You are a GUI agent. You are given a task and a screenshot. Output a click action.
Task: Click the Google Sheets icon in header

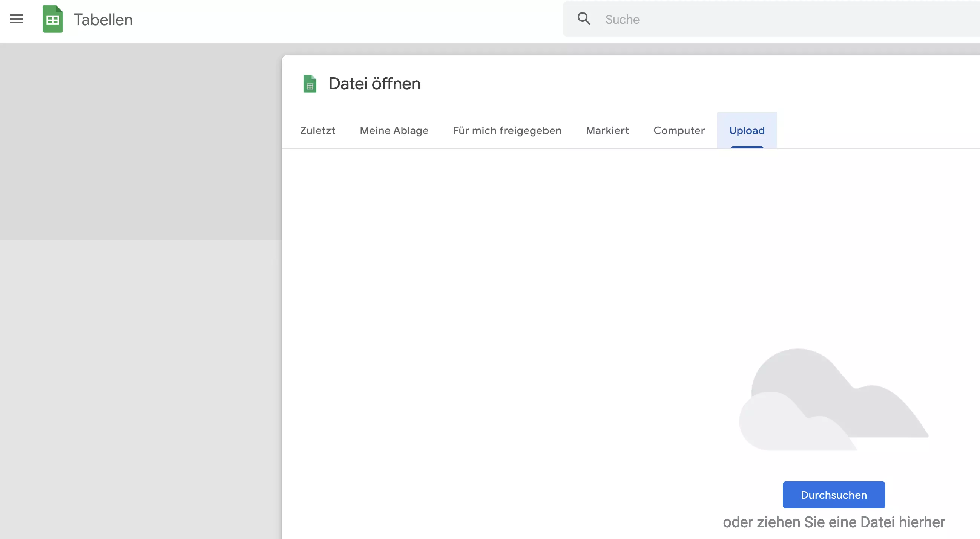point(52,18)
